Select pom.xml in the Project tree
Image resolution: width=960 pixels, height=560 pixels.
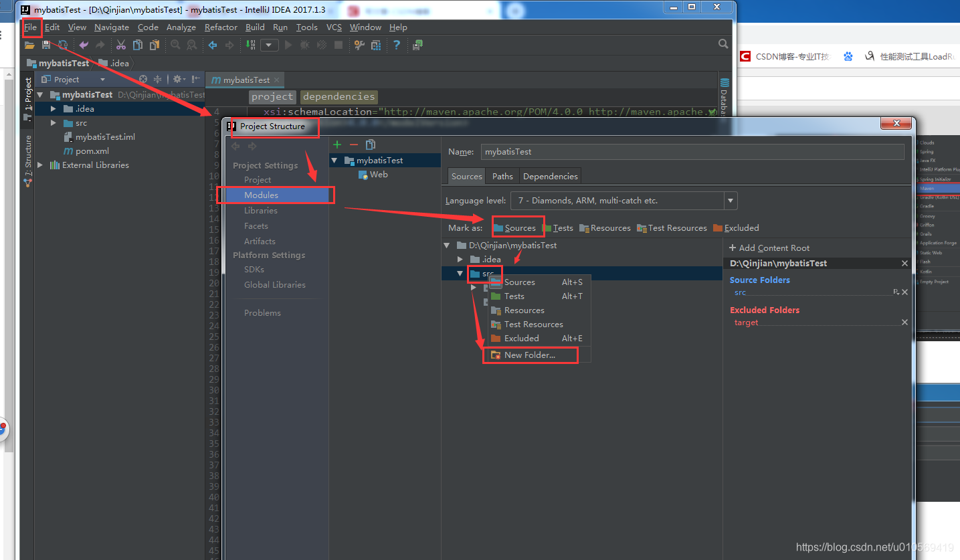(x=86, y=151)
